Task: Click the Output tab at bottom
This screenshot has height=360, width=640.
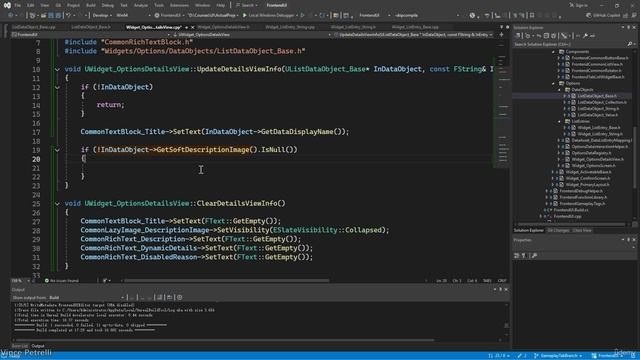Action: pyautogui.click(x=38, y=346)
